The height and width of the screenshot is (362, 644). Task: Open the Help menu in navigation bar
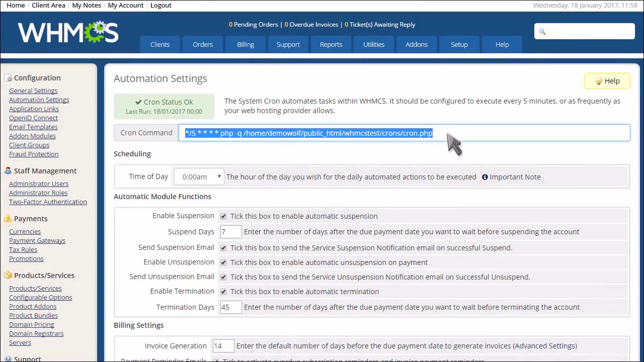click(502, 44)
